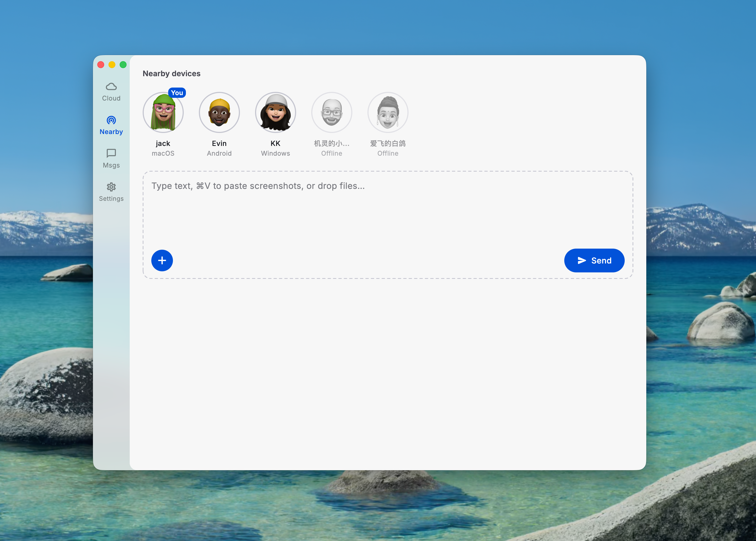The image size is (756, 541).
Task: Open the Cloud section in sidebar
Action: pyautogui.click(x=111, y=92)
